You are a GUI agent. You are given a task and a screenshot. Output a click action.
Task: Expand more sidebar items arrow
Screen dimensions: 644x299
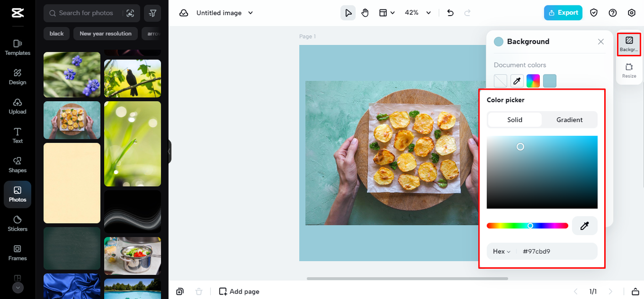tap(18, 288)
